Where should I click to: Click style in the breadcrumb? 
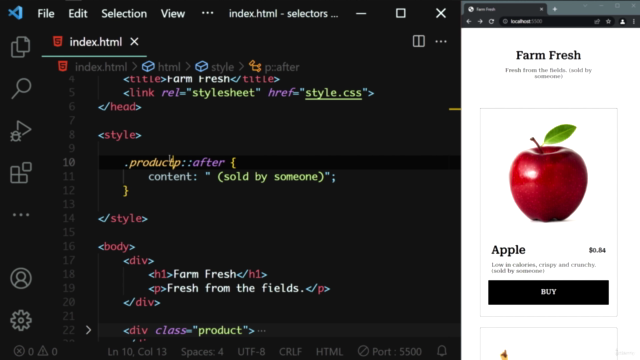click(222, 67)
